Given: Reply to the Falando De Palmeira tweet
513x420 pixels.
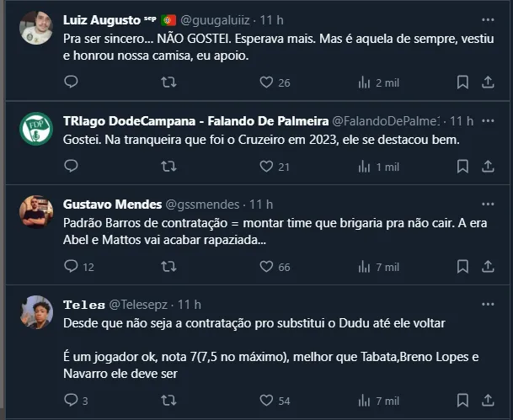Looking at the screenshot, I should 72,167.
